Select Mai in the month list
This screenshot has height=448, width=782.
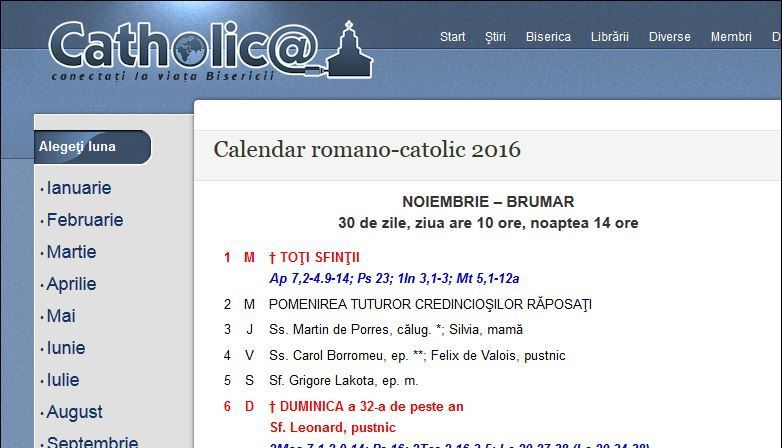(61, 316)
